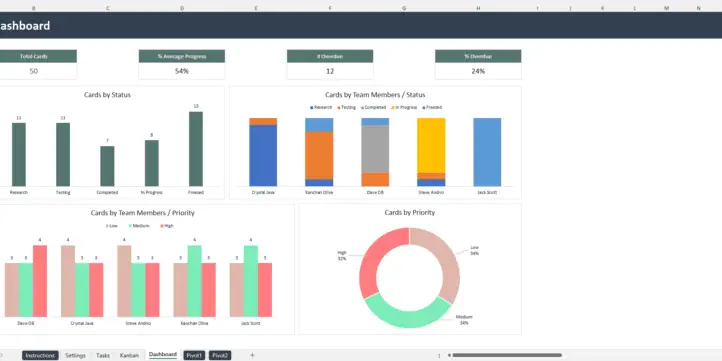Viewport: 722px width, 361px height.
Task: Select the Dashboard sheet tab
Action: pyautogui.click(x=163, y=355)
